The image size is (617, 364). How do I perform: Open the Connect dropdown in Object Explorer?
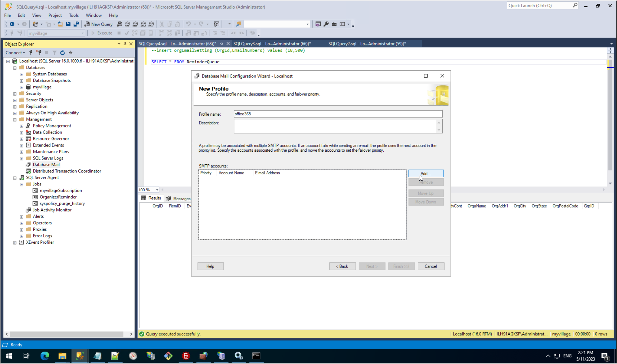[15, 53]
